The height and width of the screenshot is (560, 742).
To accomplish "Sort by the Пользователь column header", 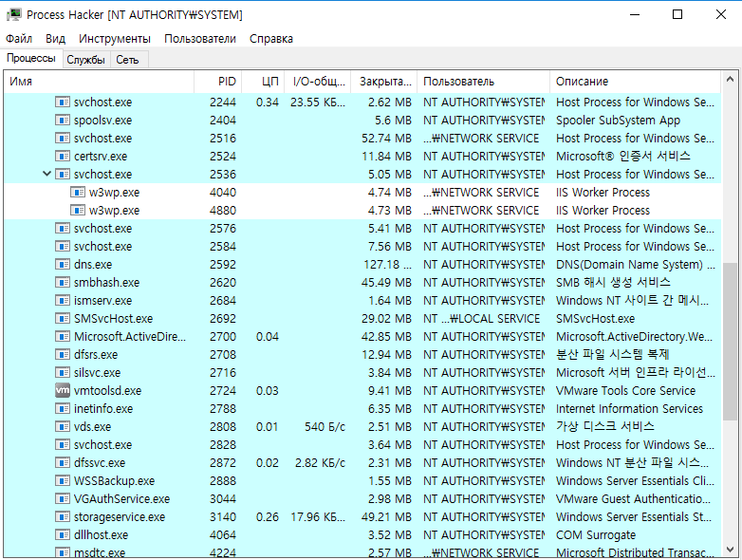I will click(483, 82).
